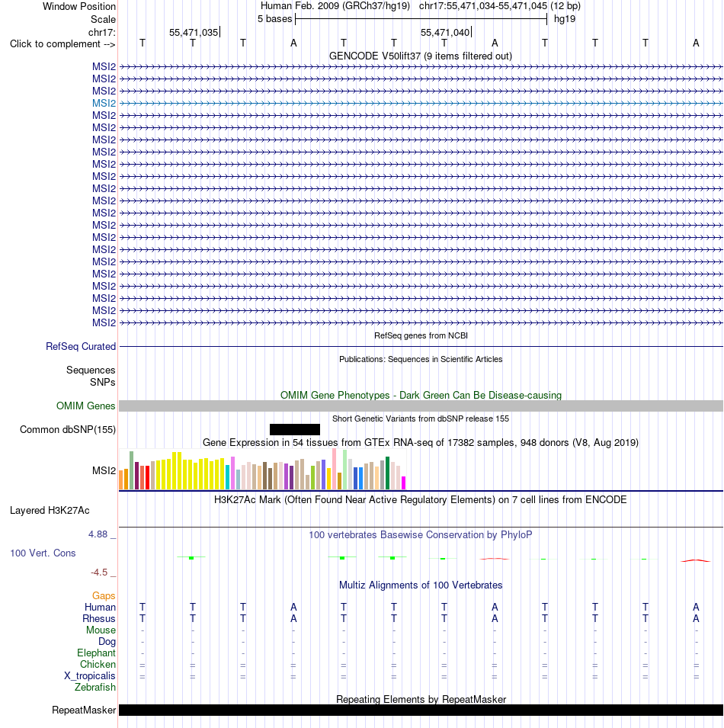
Task: Click the SNPs subtrack label
Action: coord(103,382)
